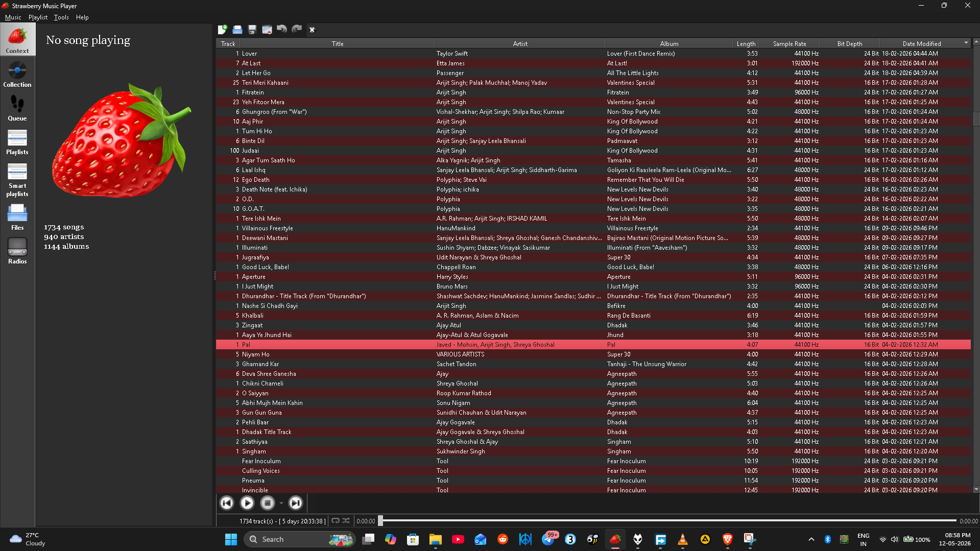Undo the last playlist change
980x551 pixels.
[282, 30]
